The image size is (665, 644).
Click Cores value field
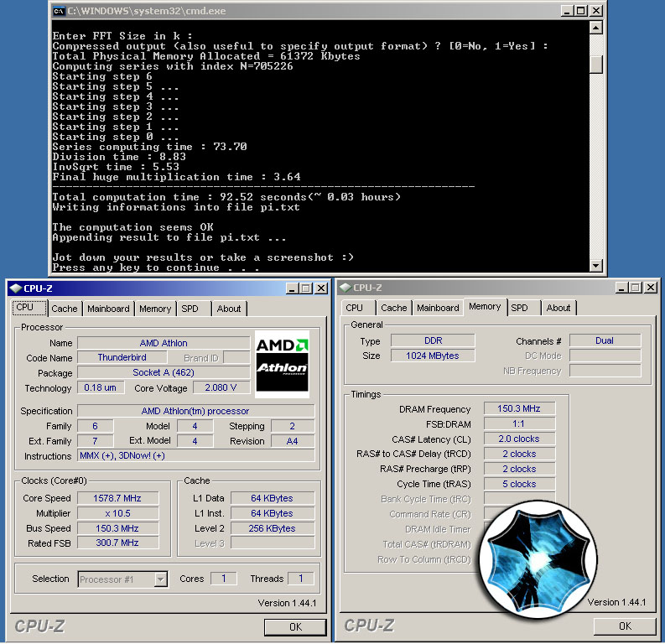[x=224, y=579]
